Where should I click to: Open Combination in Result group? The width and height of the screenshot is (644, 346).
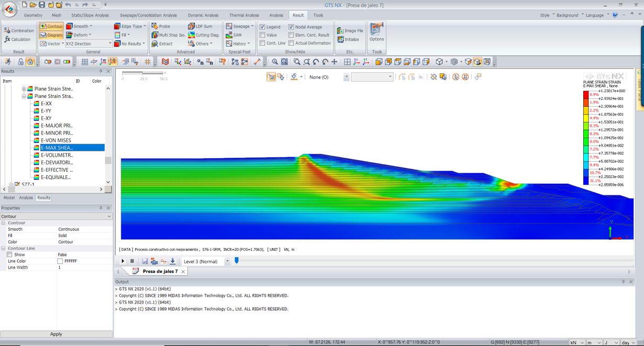[x=19, y=30]
